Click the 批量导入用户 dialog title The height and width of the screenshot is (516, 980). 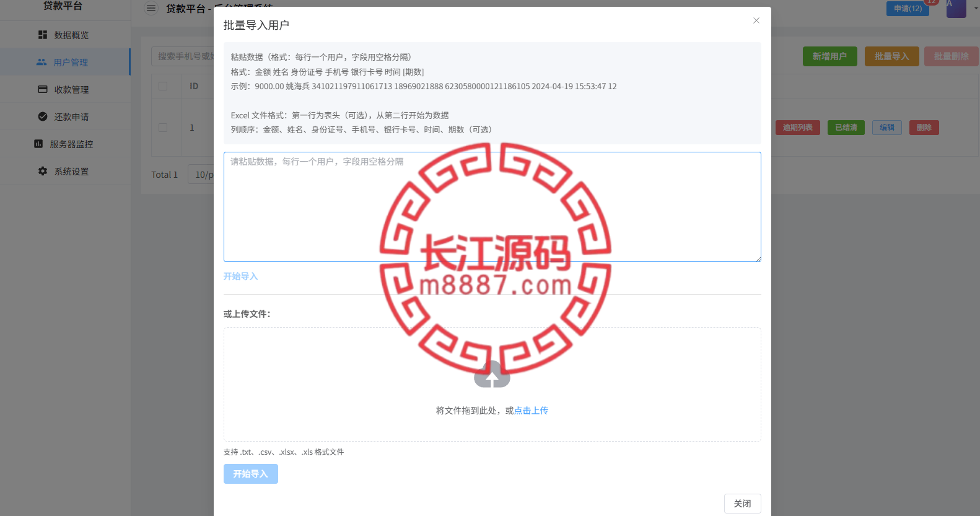tap(256, 25)
